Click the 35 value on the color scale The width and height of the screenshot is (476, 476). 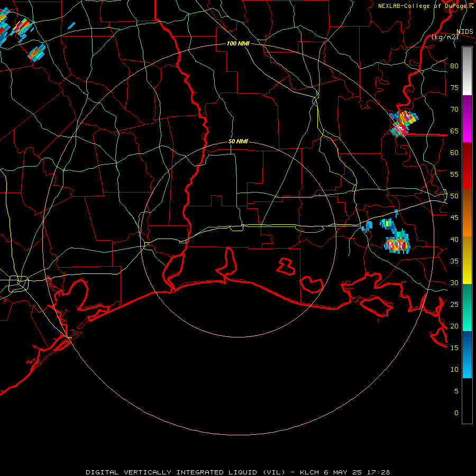pos(454,261)
